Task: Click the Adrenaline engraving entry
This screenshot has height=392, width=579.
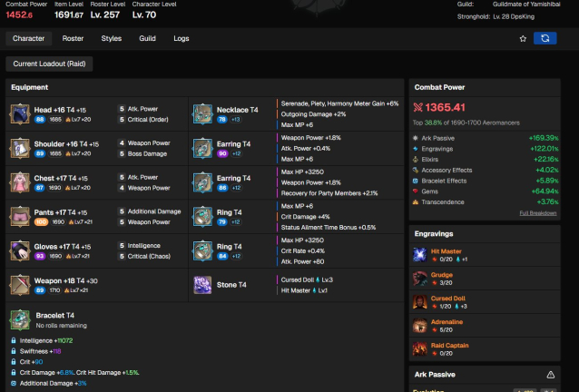Action: click(447, 320)
